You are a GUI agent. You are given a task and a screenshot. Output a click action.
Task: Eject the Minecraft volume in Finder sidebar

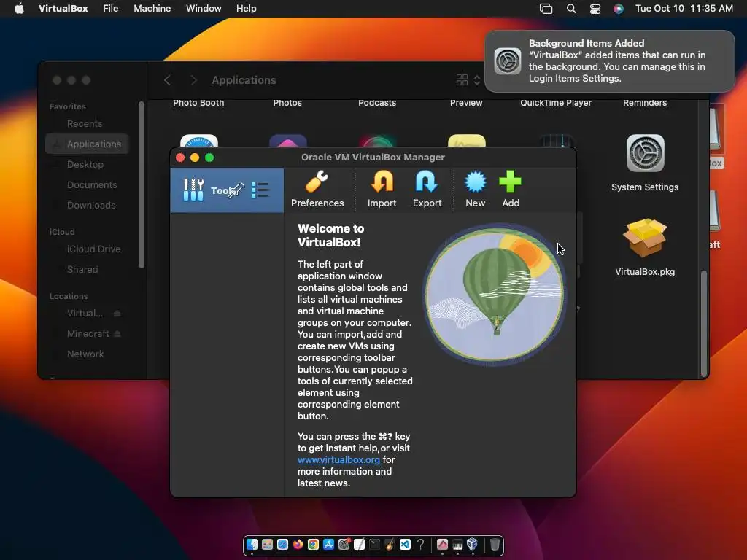pos(117,334)
